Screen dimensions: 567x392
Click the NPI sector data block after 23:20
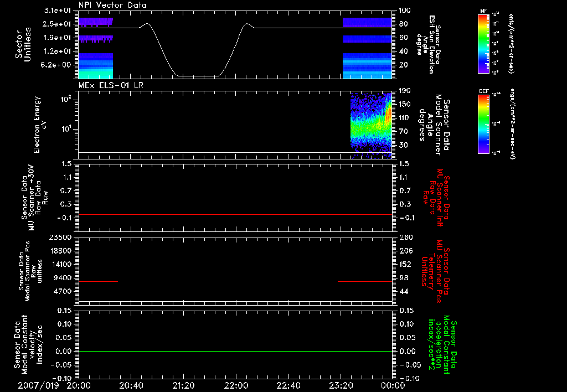(x=367, y=48)
